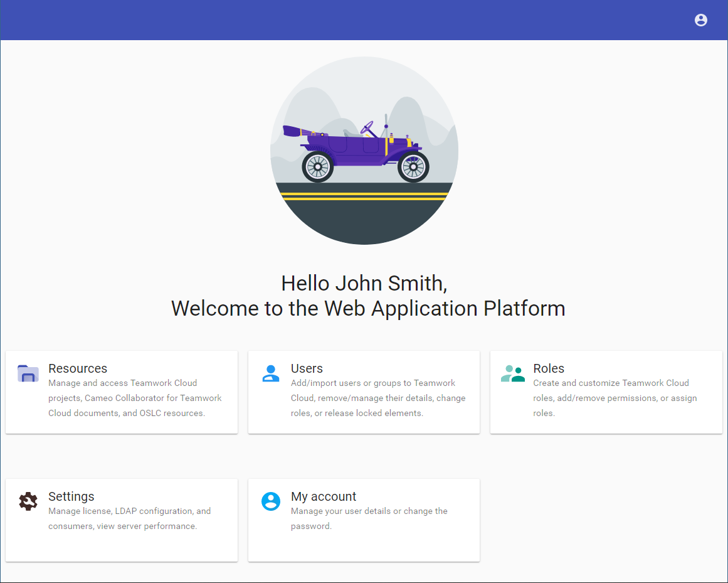
Task: Select the Roles group icon
Action: pos(513,373)
